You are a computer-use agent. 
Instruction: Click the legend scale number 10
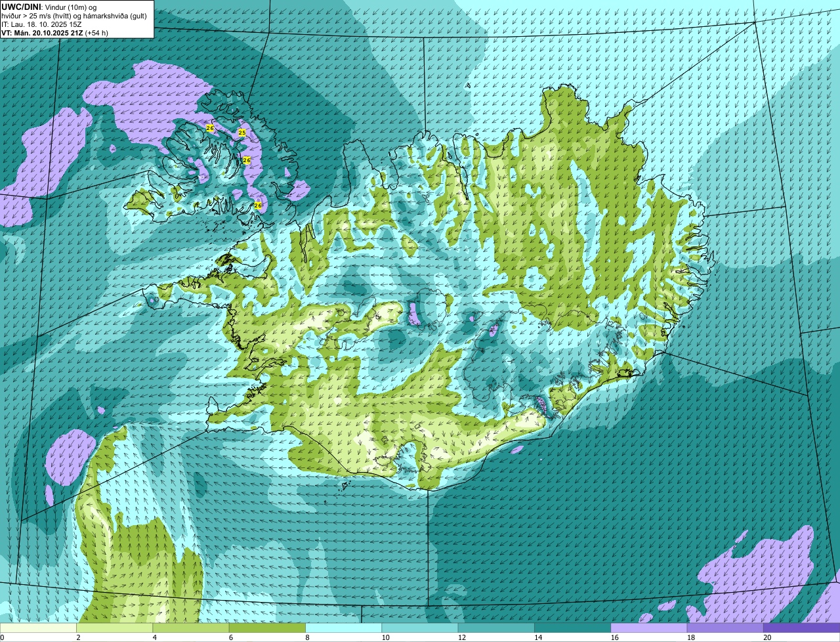coord(385,637)
